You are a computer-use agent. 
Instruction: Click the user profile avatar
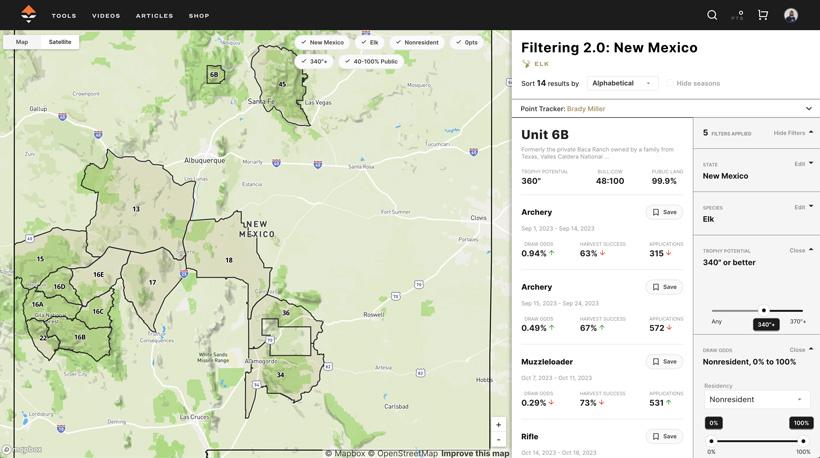[x=791, y=15]
